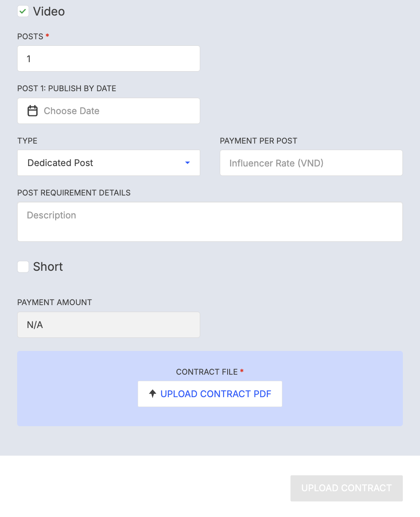Click the Payment Amount label
The height and width of the screenshot is (517, 420).
(x=54, y=302)
